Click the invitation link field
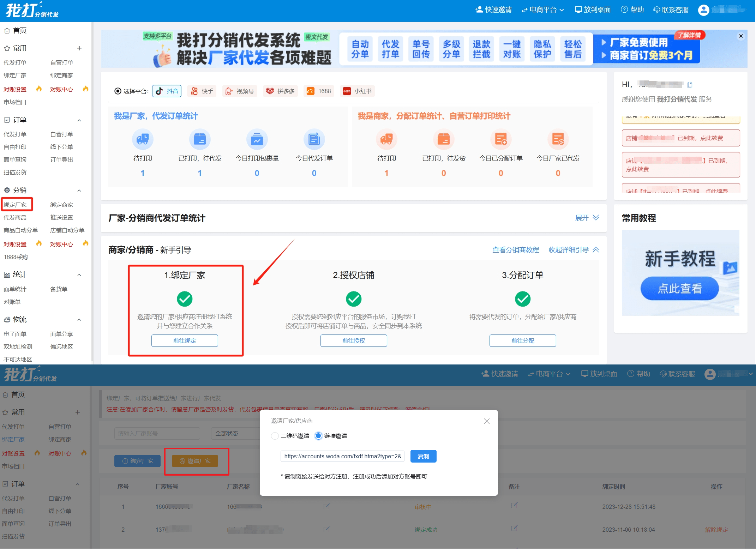756x549 pixels. pos(343,456)
